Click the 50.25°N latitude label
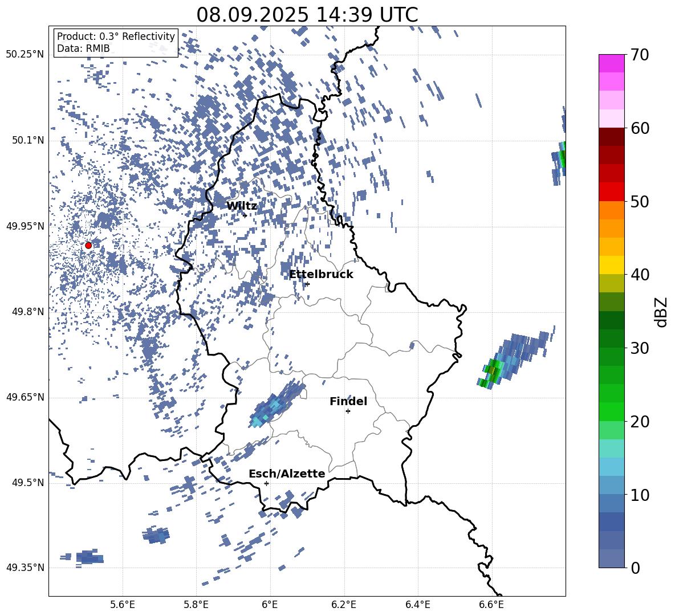 (25, 55)
